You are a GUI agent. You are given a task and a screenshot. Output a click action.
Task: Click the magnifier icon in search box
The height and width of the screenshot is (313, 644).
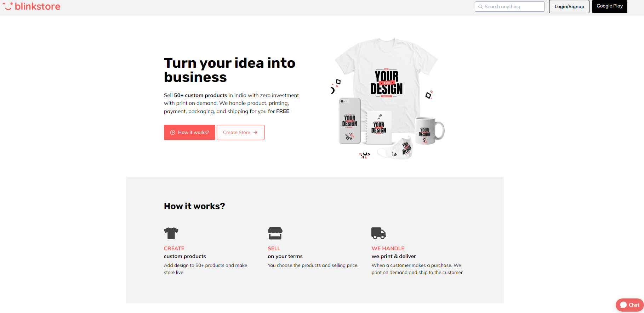pos(480,7)
